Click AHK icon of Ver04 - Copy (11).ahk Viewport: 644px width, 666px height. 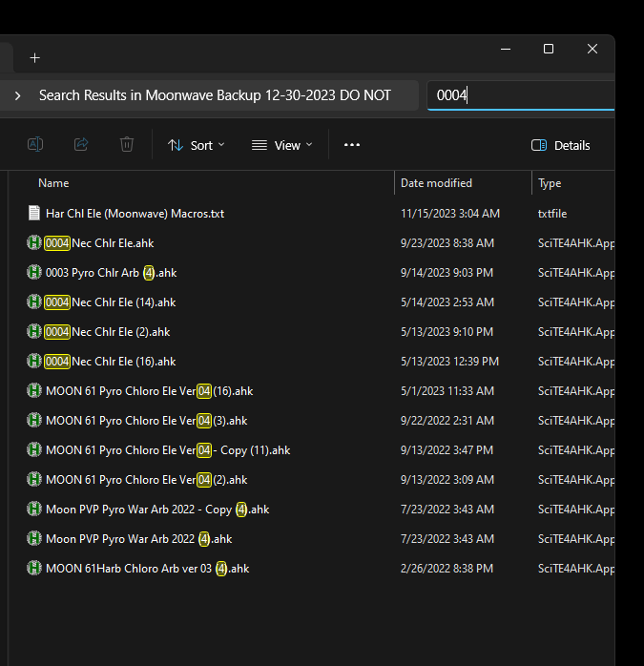click(x=34, y=449)
